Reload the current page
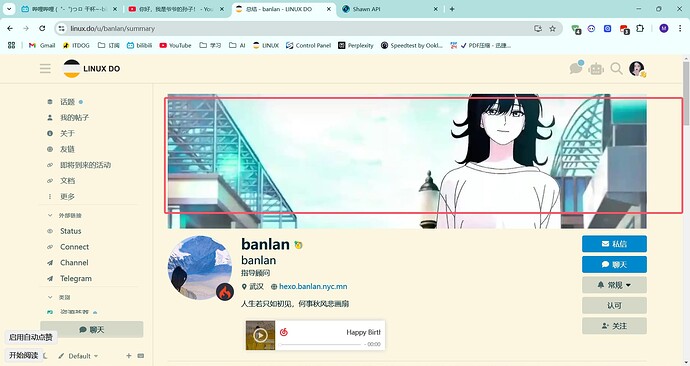 pyautogui.click(x=42, y=28)
